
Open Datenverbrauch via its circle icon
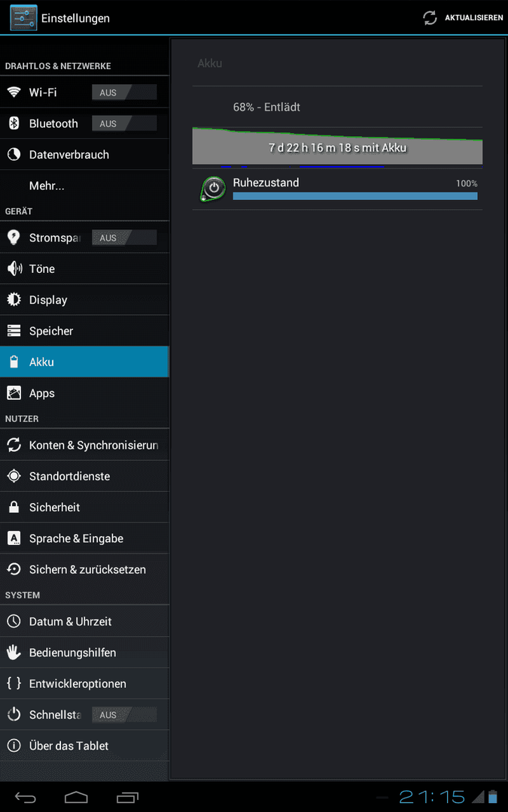pyautogui.click(x=14, y=154)
